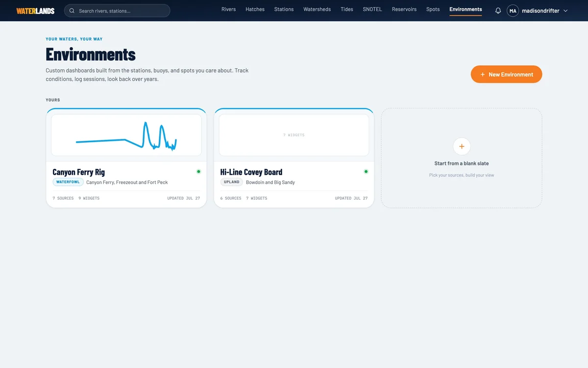Click the New Environment button

(506, 74)
